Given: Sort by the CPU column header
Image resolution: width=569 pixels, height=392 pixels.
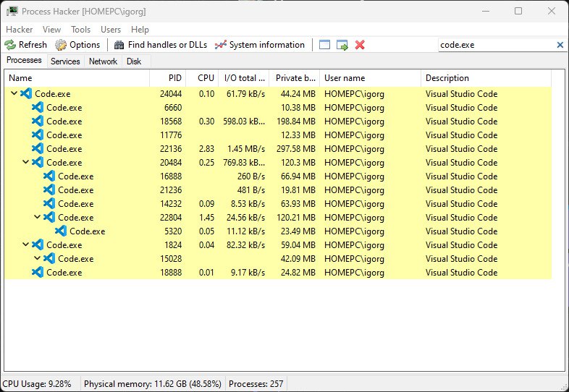Looking at the screenshot, I should [x=202, y=78].
